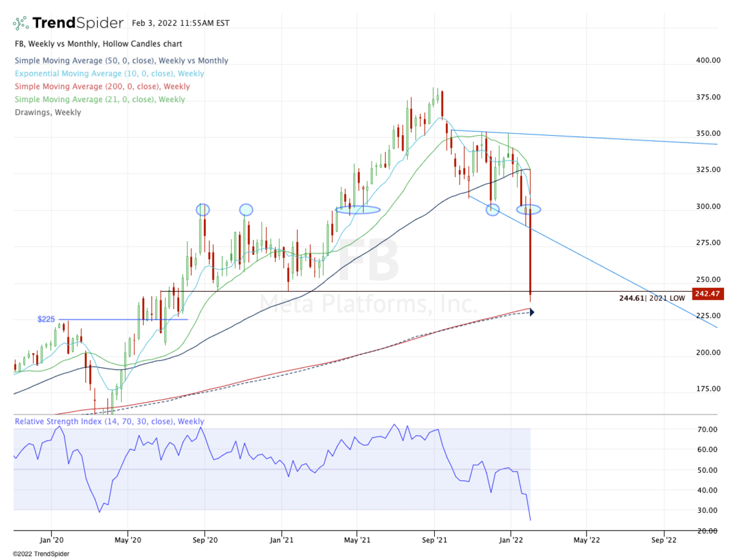
Task: Toggle the Exponential Moving Average 10 legend entry
Action: pyautogui.click(x=109, y=74)
